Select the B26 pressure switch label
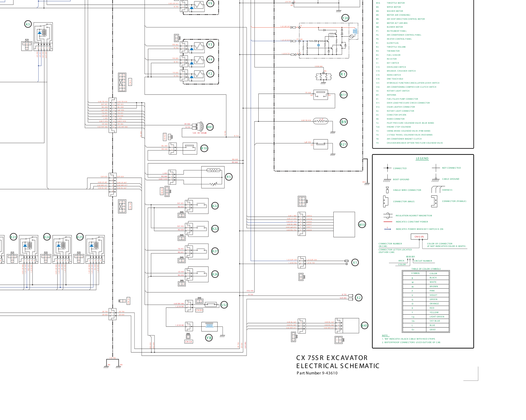The height and width of the screenshot is (420, 526). 215,274
